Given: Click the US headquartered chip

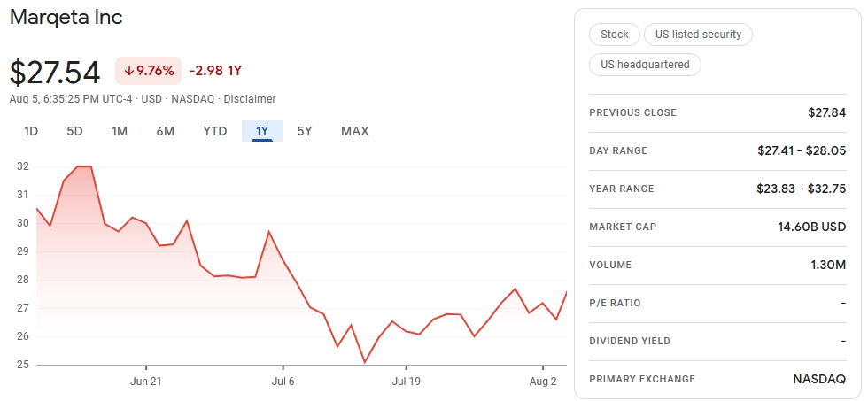Looking at the screenshot, I should click(x=645, y=65).
